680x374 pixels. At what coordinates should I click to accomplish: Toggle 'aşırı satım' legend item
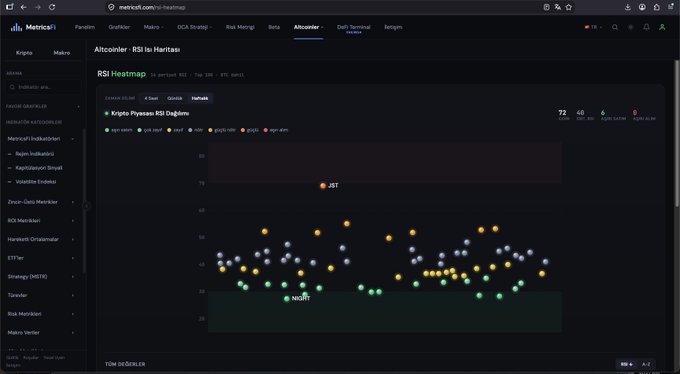pyautogui.click(x=118, y=130)
